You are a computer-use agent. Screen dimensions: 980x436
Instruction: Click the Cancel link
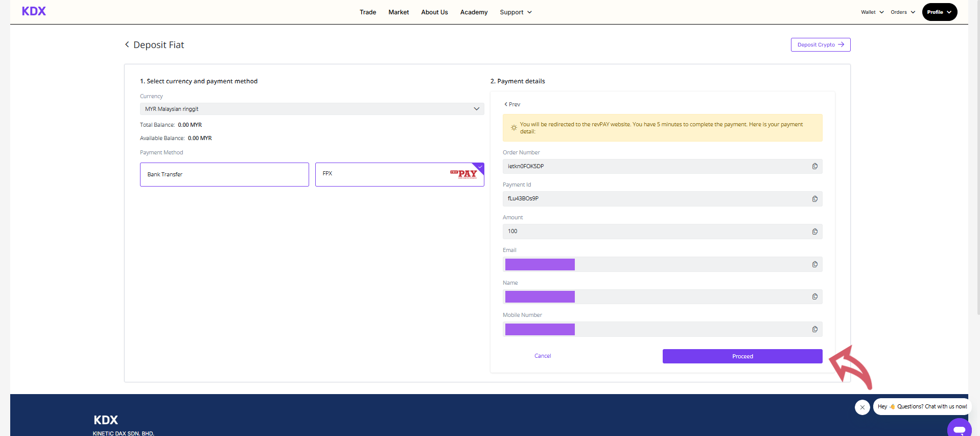point(543,356)
